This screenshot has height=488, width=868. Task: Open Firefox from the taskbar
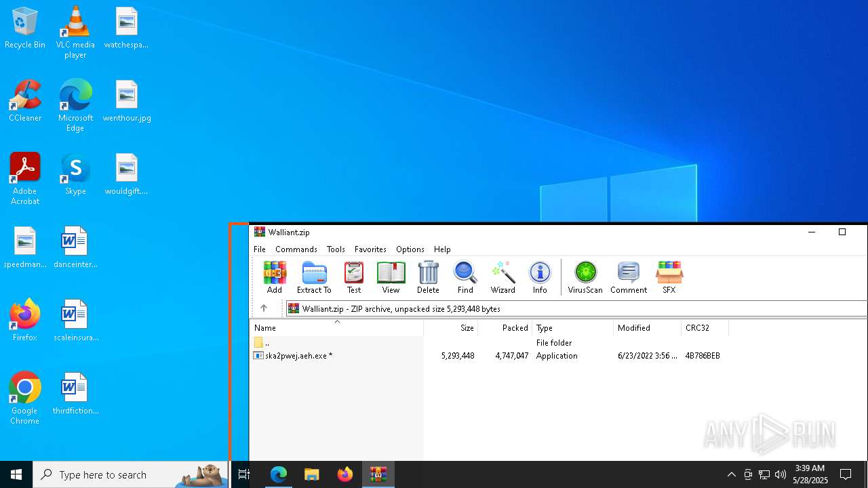[x=345, y=474]
